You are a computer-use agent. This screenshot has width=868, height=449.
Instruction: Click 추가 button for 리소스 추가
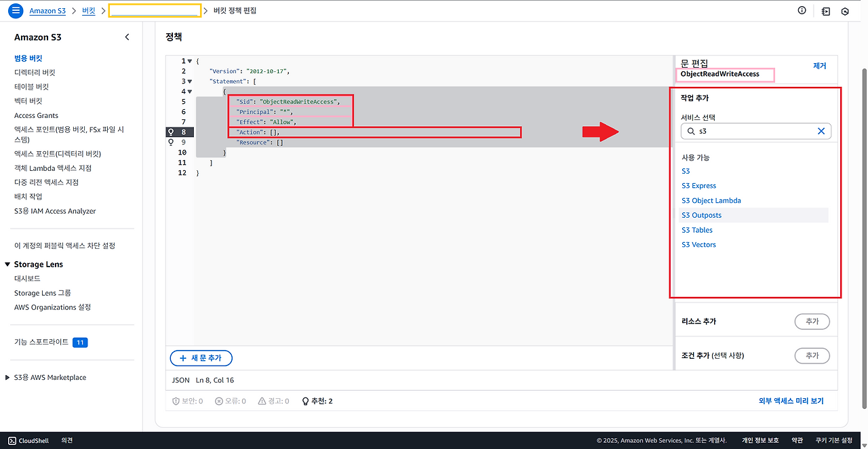[x=812, y=321]
